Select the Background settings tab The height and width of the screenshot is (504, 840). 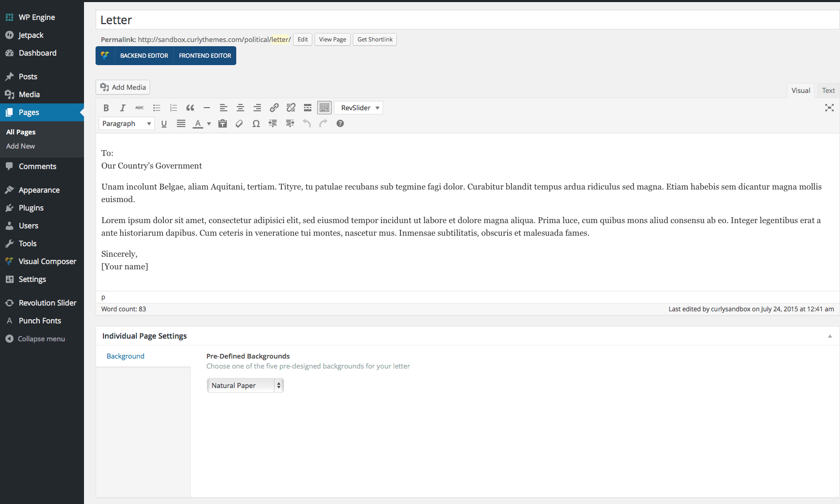[x=143, y=356]
